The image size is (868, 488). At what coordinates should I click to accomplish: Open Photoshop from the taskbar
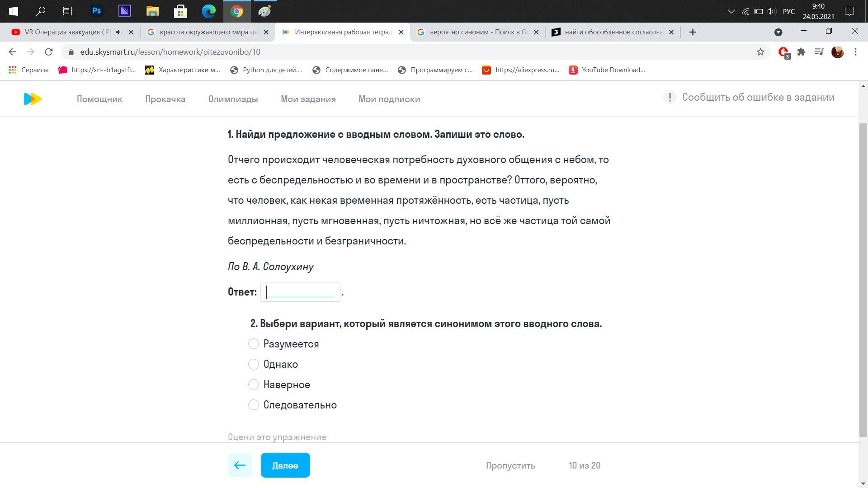[96, 11]
